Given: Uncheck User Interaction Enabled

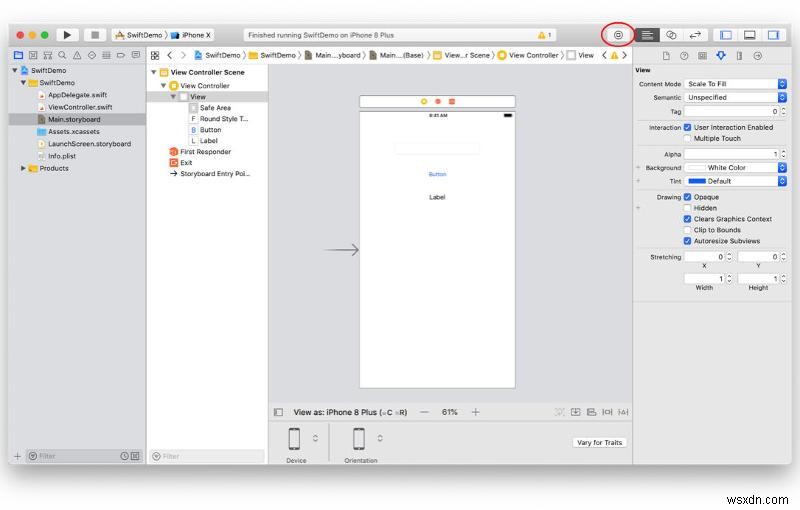Looking at the screenshot, I should pyautogui.click(x=687, y=128).
